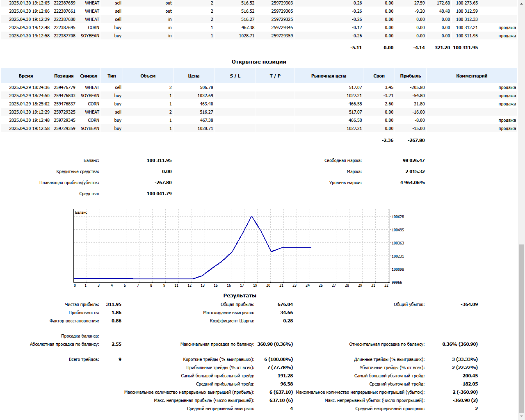This screenshot has width=525, height=420.
Task: Select the "Открытые позиции" section heading
Action: click(259, 62)
